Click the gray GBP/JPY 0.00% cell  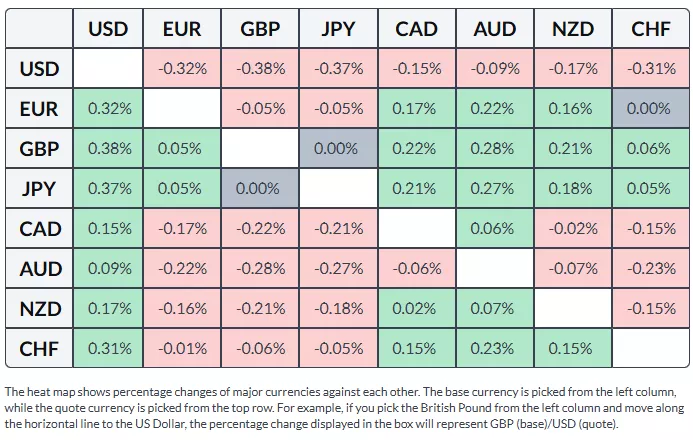pos(339,149)
